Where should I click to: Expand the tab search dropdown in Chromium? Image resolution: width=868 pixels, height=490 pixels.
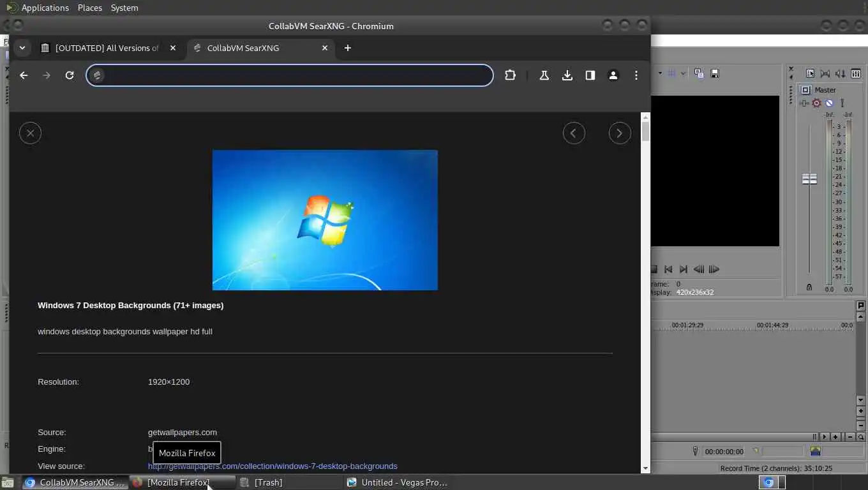pos(22,48)
